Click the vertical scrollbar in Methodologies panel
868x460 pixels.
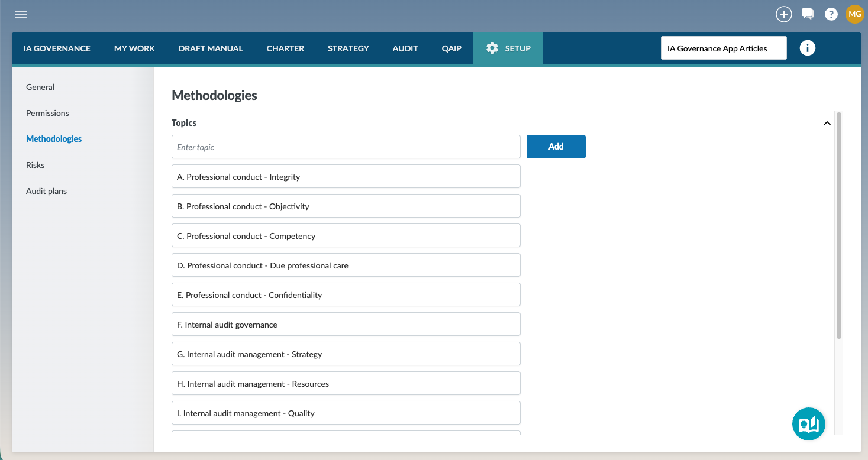point(839,225)
